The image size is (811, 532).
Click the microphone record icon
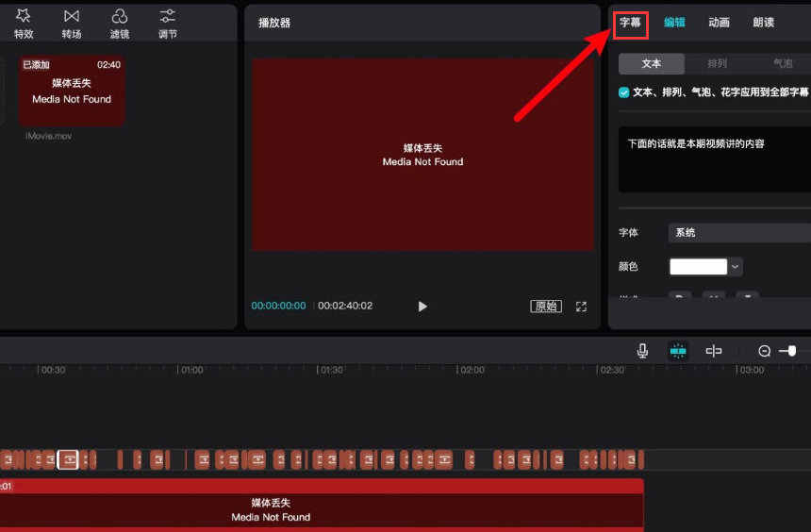coord(642,351)
